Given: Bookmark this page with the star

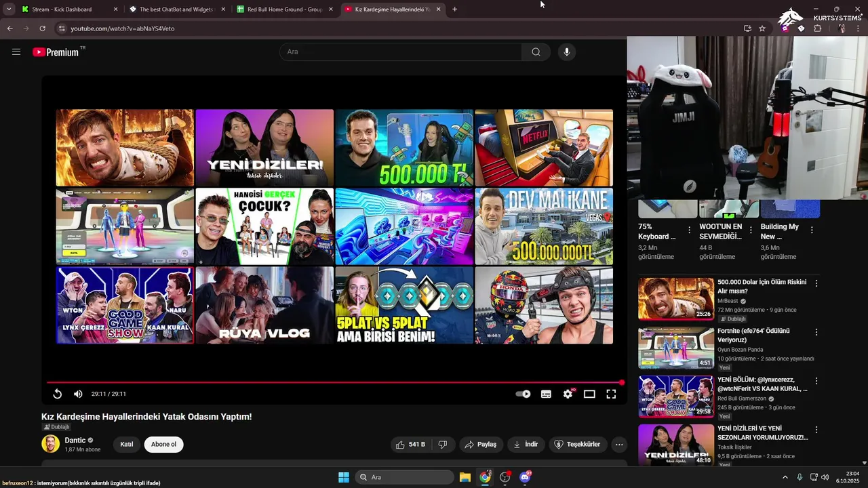Looking at the screenshot, I should click(762, 28).
